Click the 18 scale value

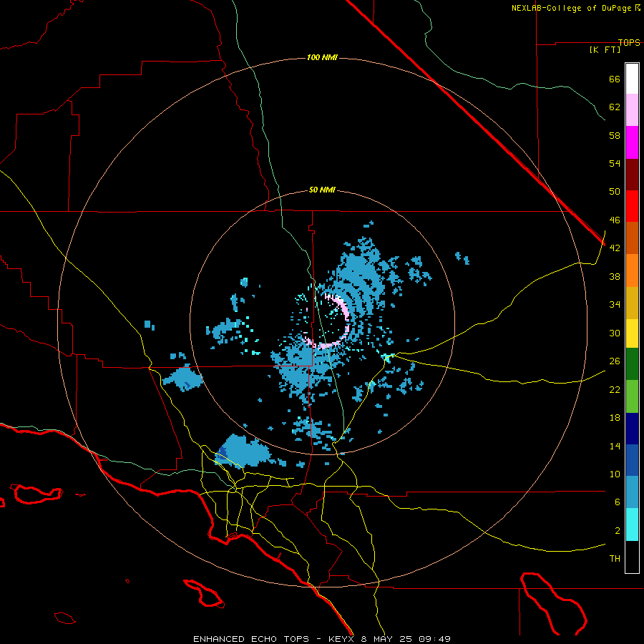coord(615,418)
